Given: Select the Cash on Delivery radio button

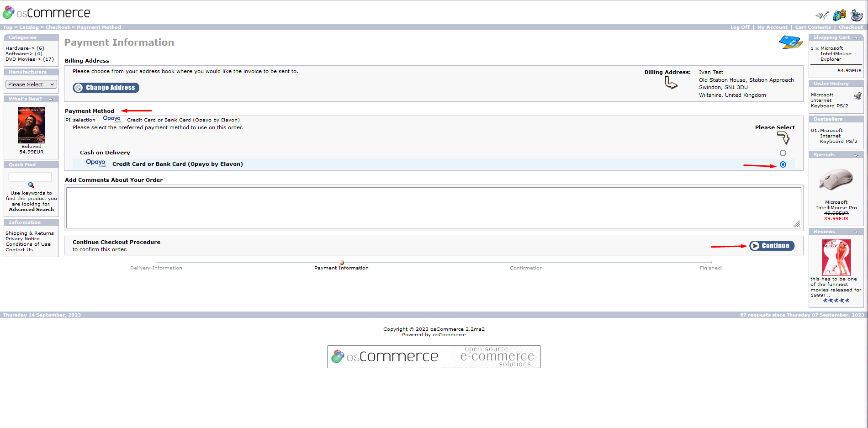Looking at the screenshot, I should (783, 153).
